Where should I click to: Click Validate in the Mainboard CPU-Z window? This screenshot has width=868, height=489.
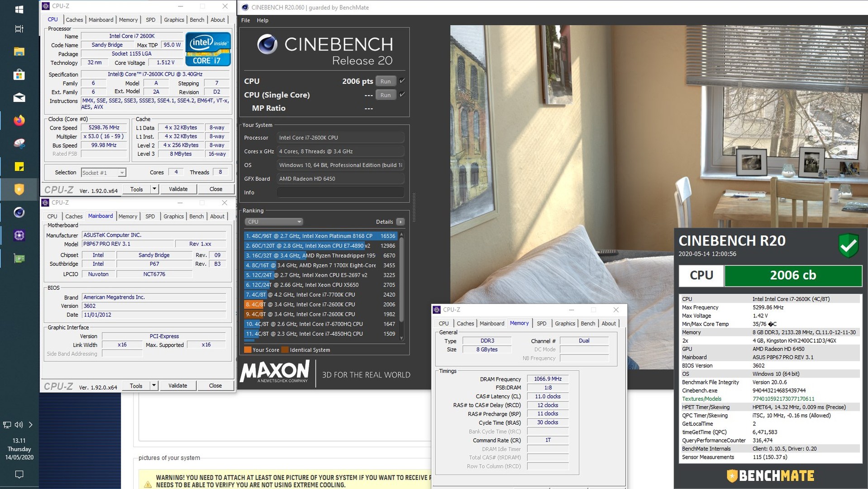click(178, 386)
